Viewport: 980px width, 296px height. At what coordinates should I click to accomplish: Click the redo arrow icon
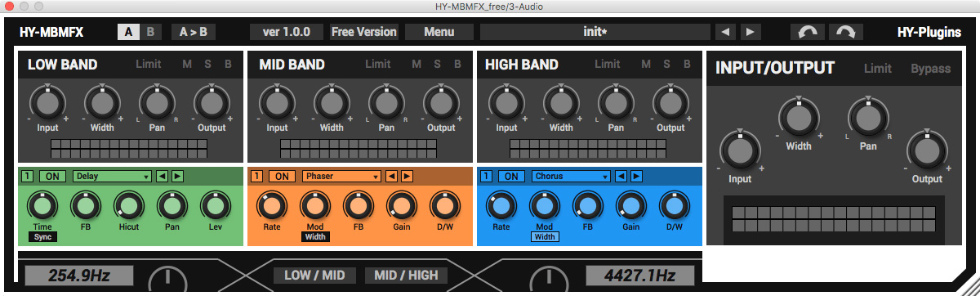(x=846, y=33)
